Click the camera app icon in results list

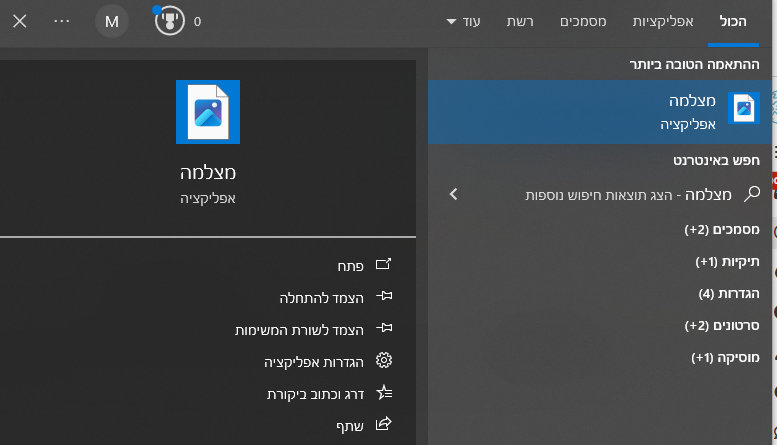pos(744,108)
